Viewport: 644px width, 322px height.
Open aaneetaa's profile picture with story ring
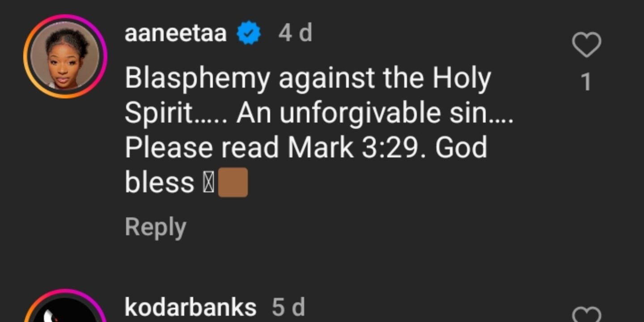coord(65,56)
